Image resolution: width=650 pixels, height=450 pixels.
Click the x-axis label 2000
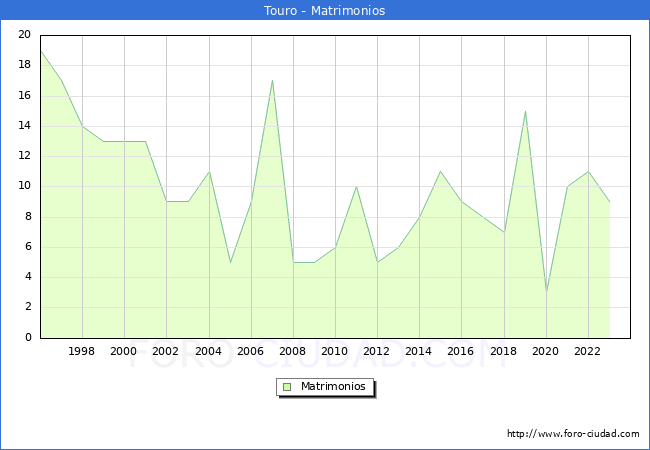[124, 351]
